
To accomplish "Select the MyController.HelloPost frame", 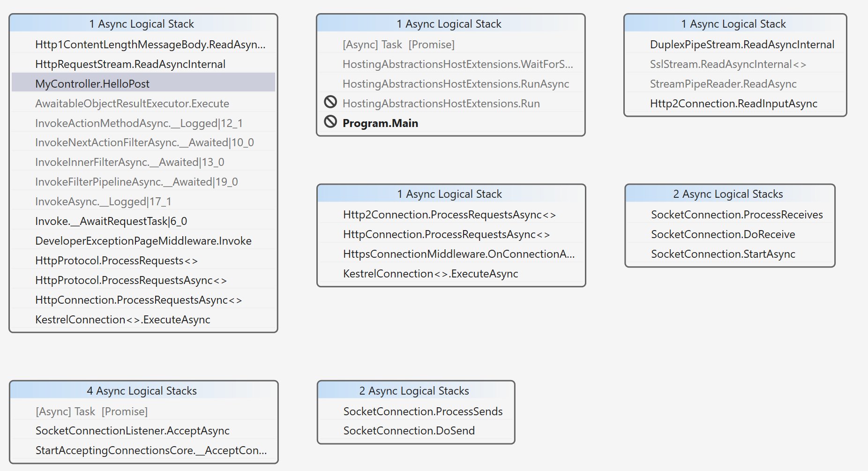I will click(x=143, y=83).
